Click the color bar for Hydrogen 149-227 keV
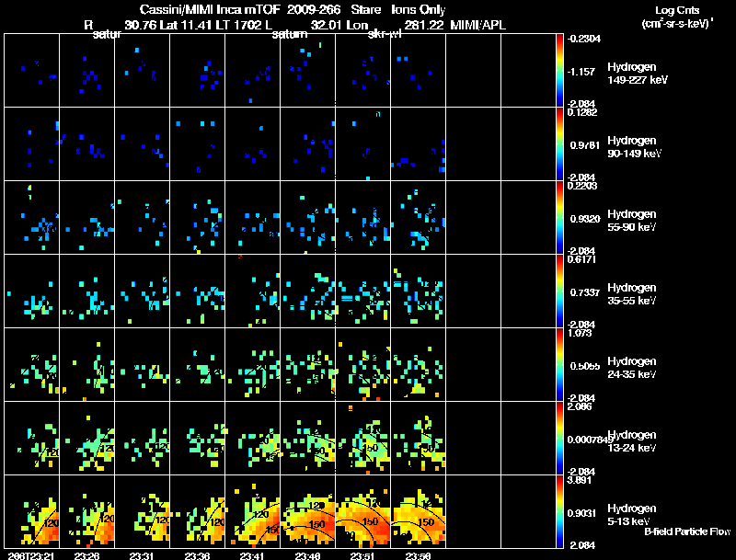Image resolution: width=736 pixels, height=560 pixels. coord(559,71)
